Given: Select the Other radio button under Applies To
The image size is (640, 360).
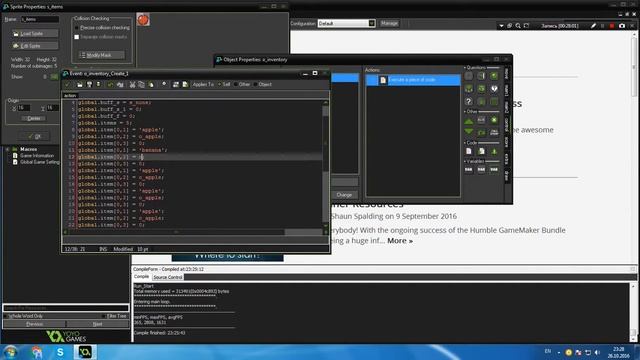Looking at the screenshot, I should click(x=236, y=84).
